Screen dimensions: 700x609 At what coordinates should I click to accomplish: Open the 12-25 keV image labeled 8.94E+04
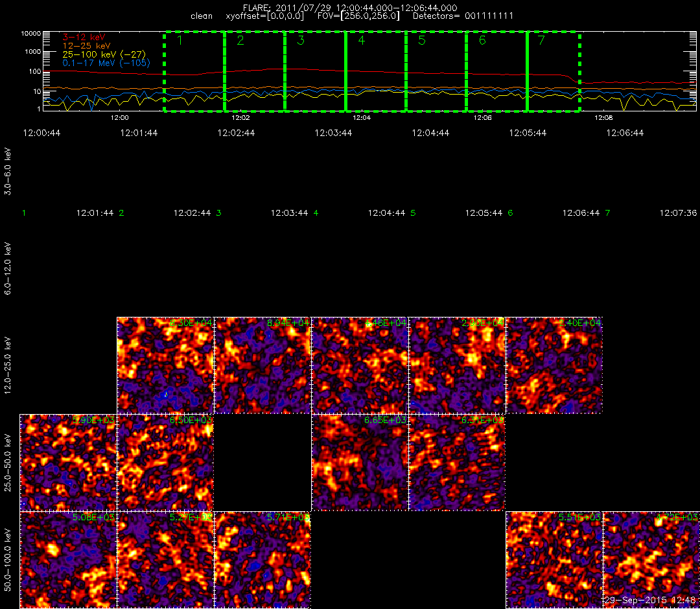coord(262,365)
